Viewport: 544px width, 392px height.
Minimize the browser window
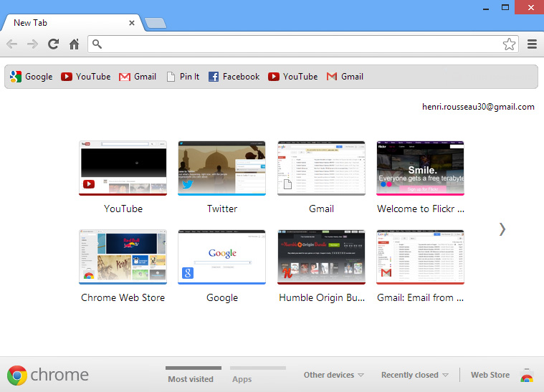(x=486, y=8)
